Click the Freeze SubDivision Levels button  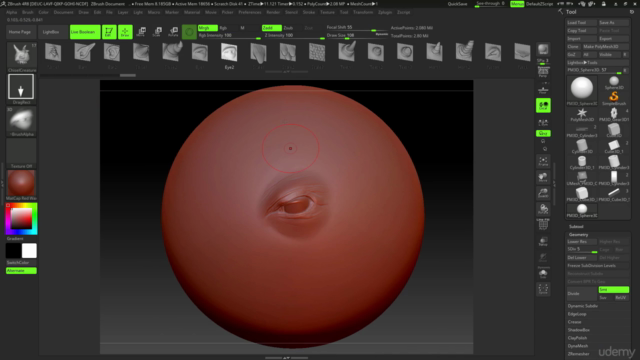pos(597,266)
